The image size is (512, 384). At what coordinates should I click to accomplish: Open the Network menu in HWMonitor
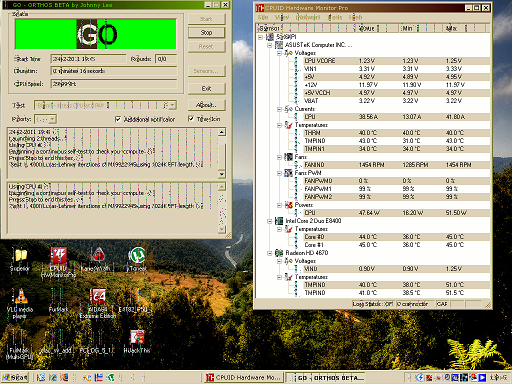[x=308, y=17]
